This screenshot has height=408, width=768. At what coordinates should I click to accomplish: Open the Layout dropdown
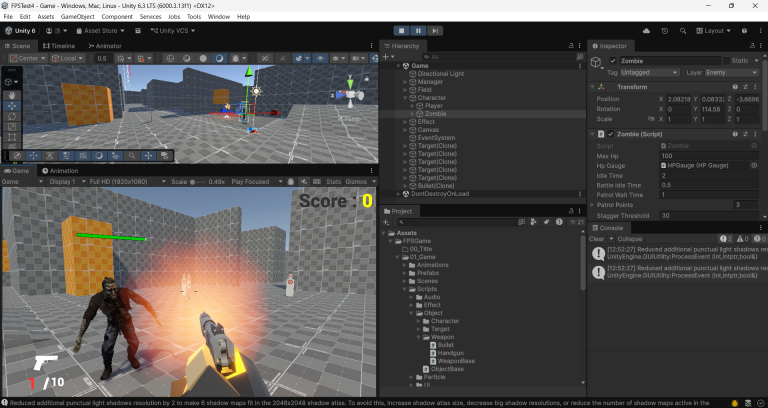point(714,30)
